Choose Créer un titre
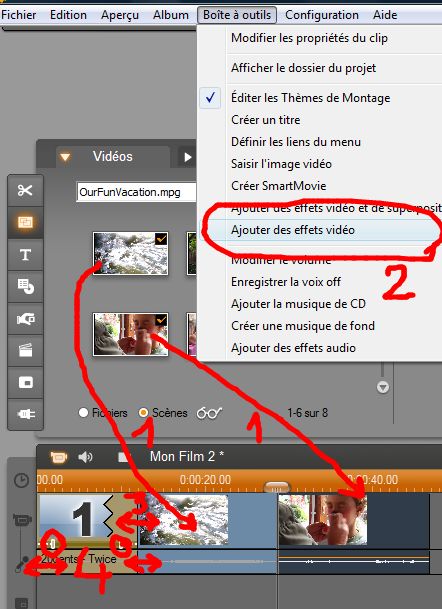The height and width of the screenshot is (609, 442). (266, 120)
